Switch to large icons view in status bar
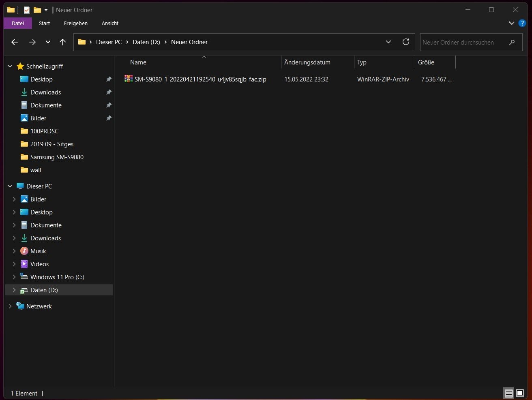Viewport: 532px width, 400px height. [x=520, y=394]
